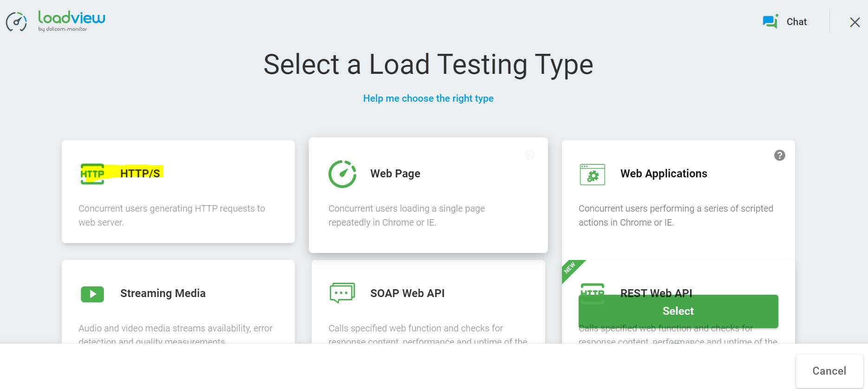Click the SOAP Web API message icon

(x=342, y=293)
